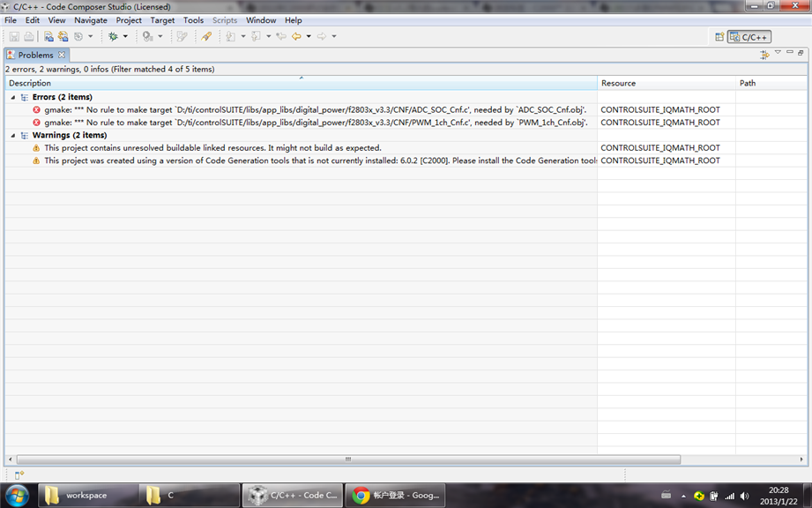Open the Chrome taskbar window
Screen dimensions: 812x508
[396, 496]
